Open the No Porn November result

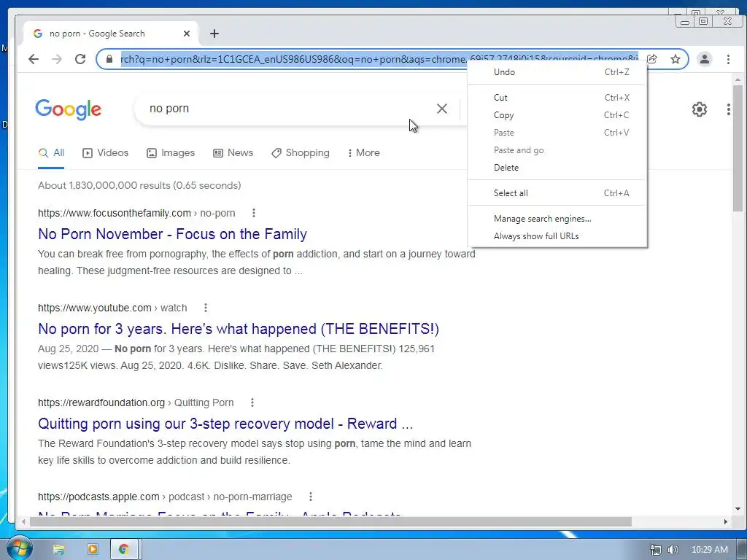tap(172, 234)
